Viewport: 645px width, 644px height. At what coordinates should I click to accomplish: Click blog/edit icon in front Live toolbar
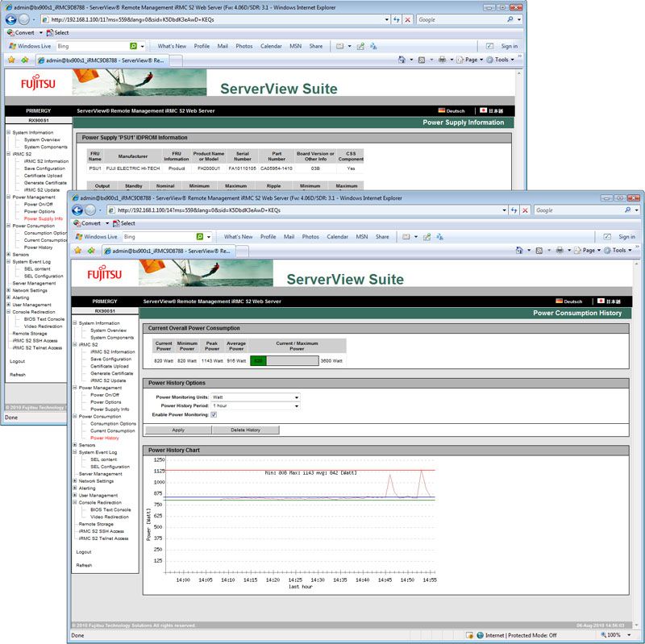tap(427, 236)
